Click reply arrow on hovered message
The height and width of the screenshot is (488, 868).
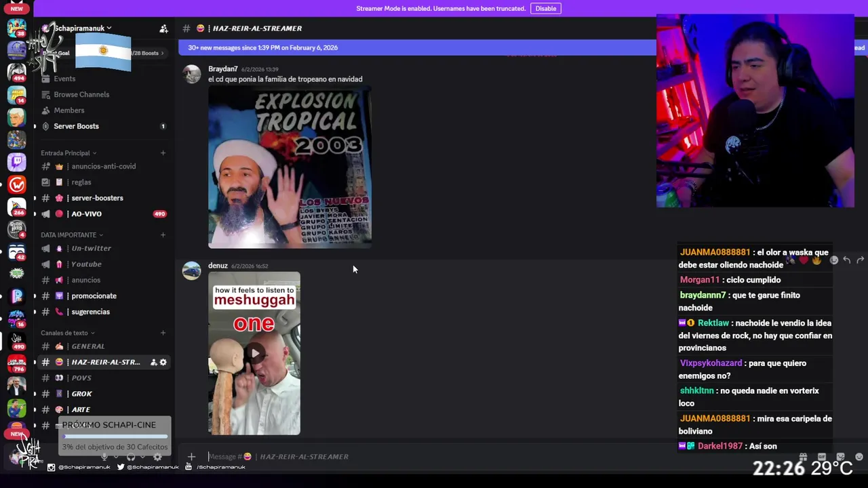click(x=847, y=260)
